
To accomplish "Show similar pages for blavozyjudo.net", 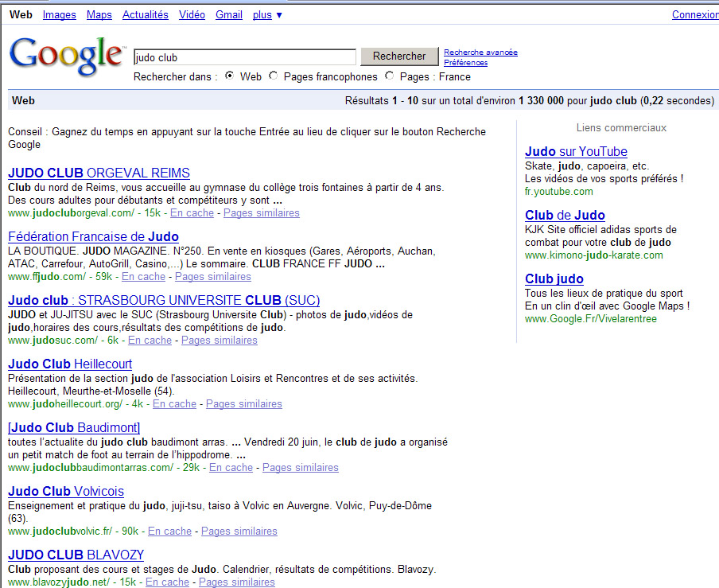I will pos(236,582).
